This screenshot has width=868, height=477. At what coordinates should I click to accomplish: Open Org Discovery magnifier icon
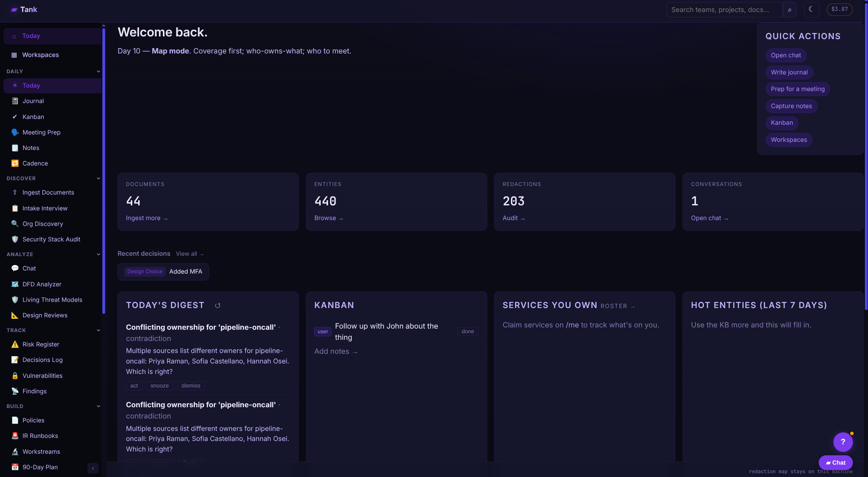click(x=15, y=224)
